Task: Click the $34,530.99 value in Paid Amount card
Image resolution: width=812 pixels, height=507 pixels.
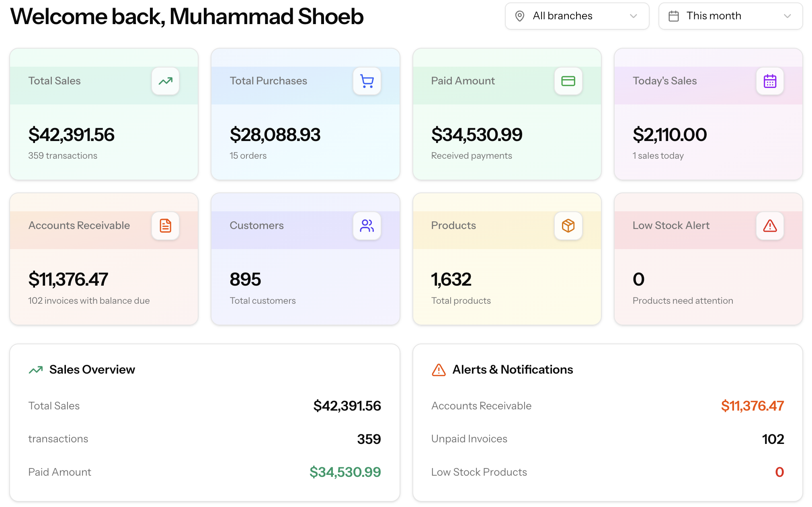Action: point(477,135)
